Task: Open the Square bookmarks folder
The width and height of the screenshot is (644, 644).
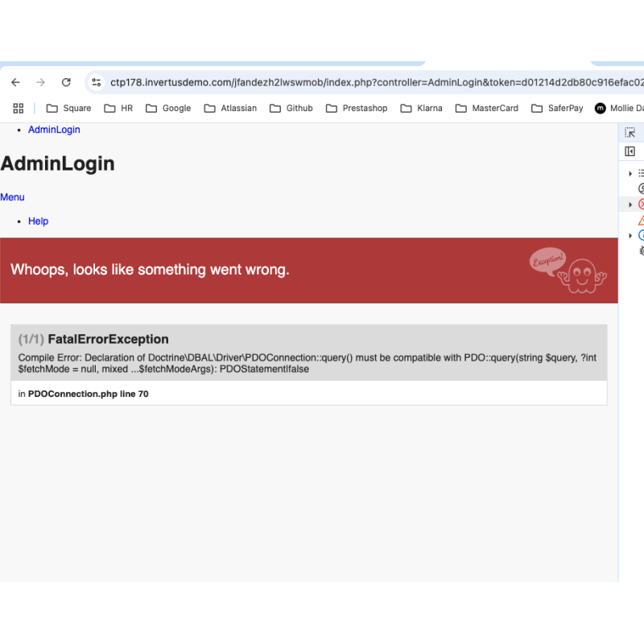Action: point(68,108)
